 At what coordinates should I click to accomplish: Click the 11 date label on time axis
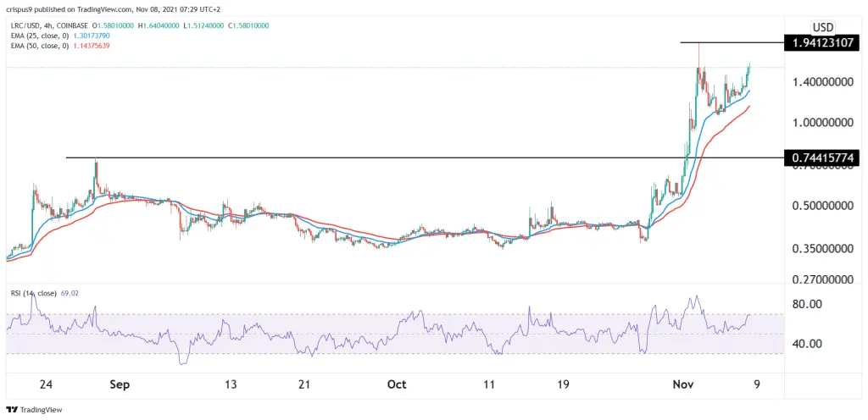[x=489, y=384]
